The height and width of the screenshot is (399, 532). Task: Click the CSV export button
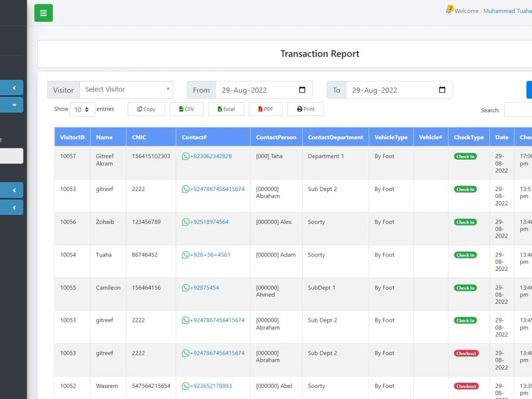[x=186, y=109]
